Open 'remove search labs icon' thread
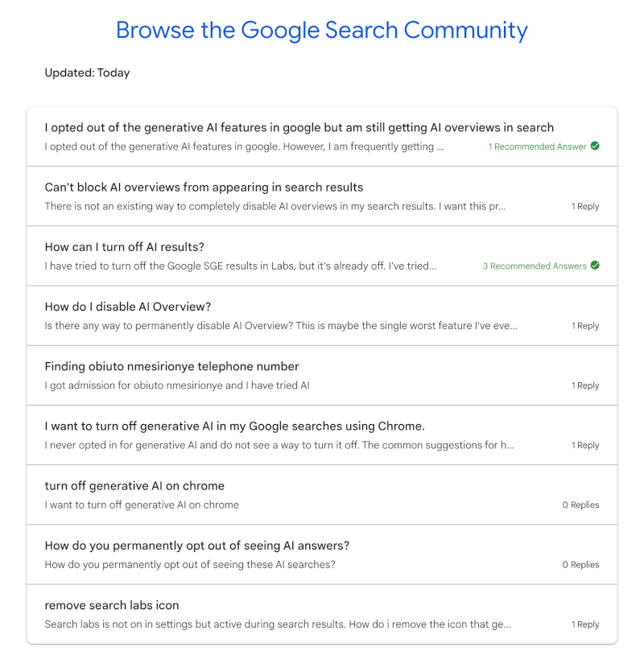 [112, 605]
